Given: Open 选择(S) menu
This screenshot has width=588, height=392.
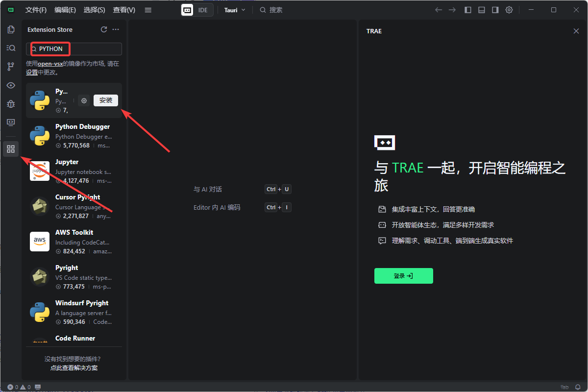Looking at the screenshot, I should [94, 10].
